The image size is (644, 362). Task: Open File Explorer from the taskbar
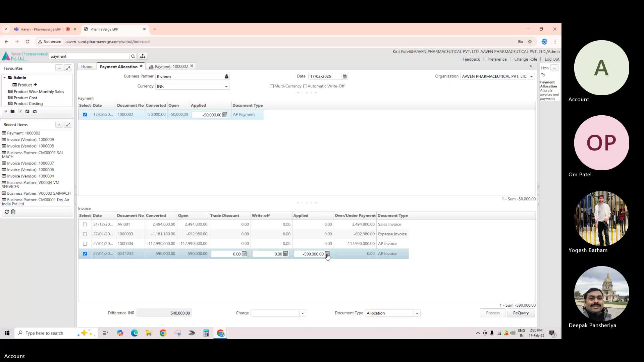[149, 333]
